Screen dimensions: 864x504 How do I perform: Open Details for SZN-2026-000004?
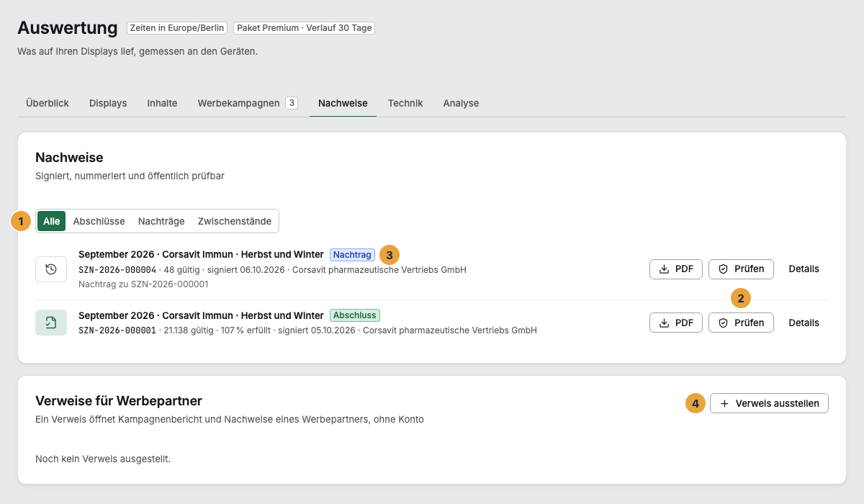[x=804, y=269]
